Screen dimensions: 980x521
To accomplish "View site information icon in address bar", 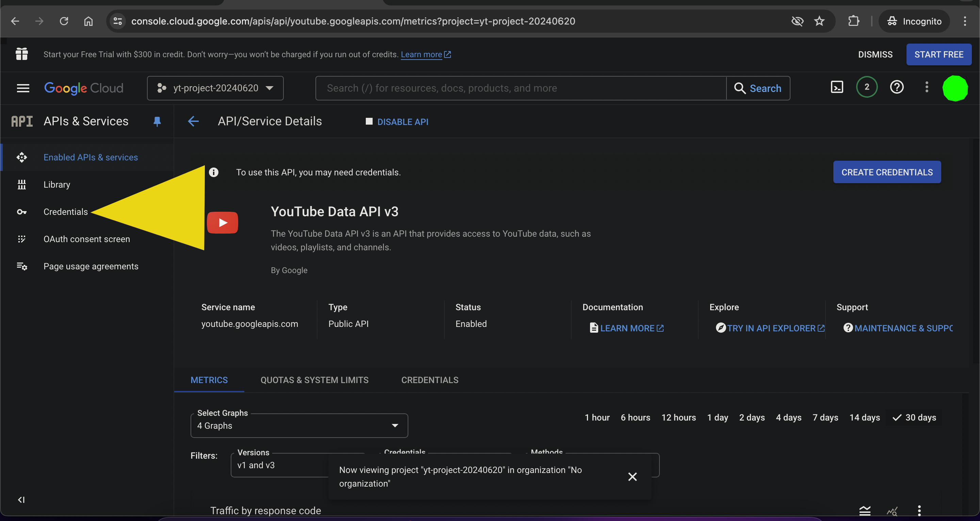I will click(x=117, y=21).
